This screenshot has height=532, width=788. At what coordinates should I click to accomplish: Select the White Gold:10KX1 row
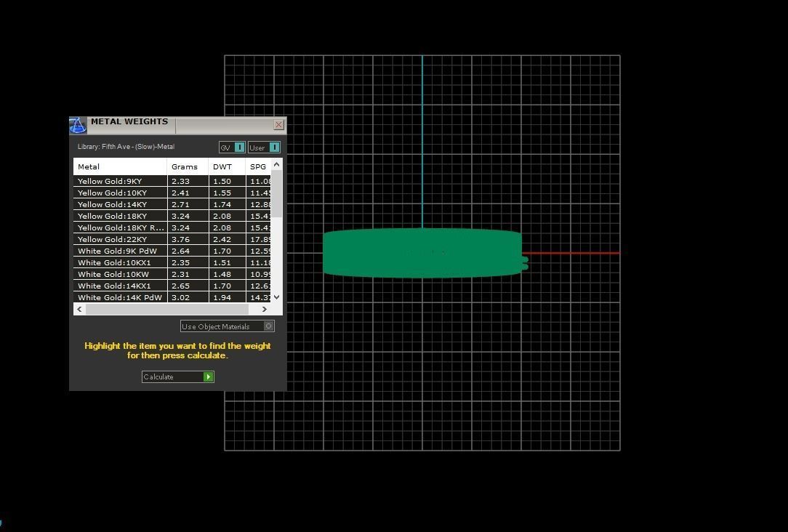tap(172, 262)
